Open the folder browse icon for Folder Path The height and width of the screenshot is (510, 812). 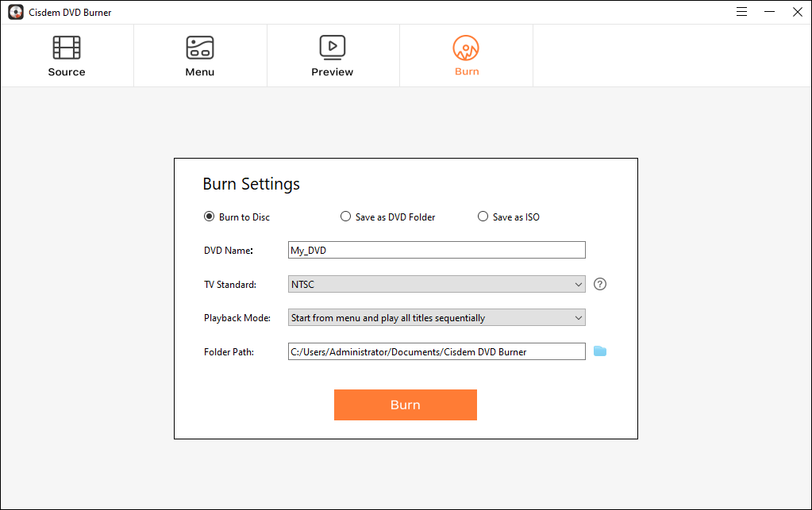(x=600, y=351)
